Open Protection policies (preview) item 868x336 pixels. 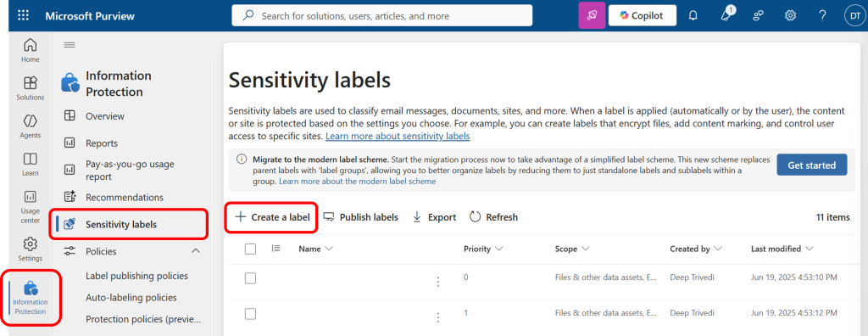coord(142,319)
